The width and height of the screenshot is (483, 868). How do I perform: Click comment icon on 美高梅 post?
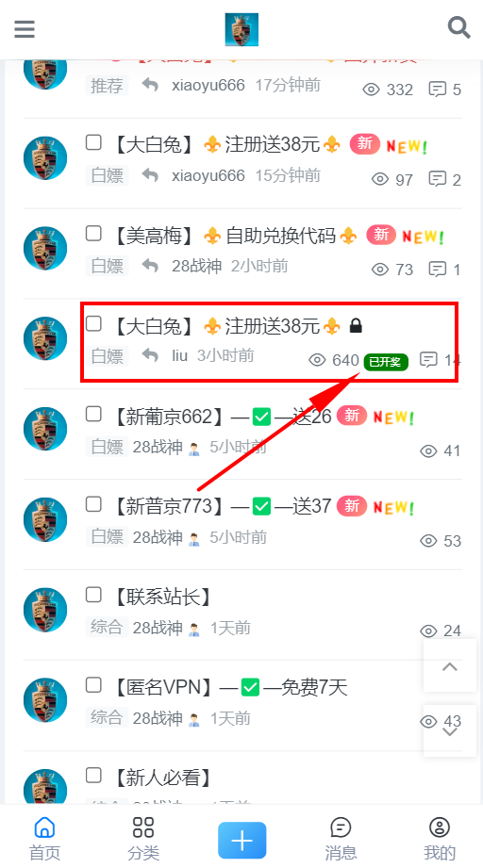[x=438, y=270]
